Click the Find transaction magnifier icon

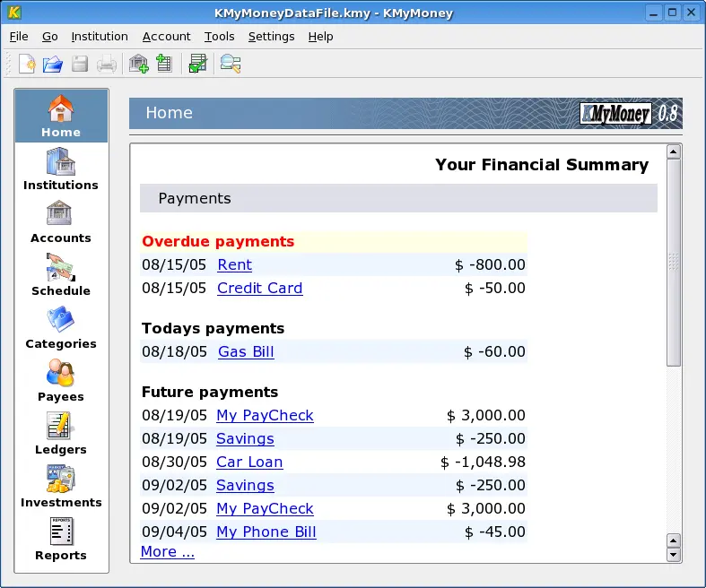230,64
